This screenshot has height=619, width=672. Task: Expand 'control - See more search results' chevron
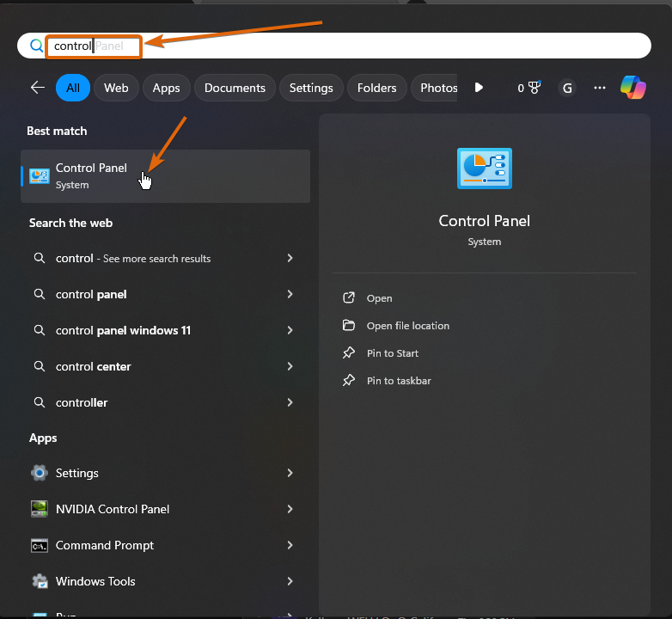click(290, 258)
